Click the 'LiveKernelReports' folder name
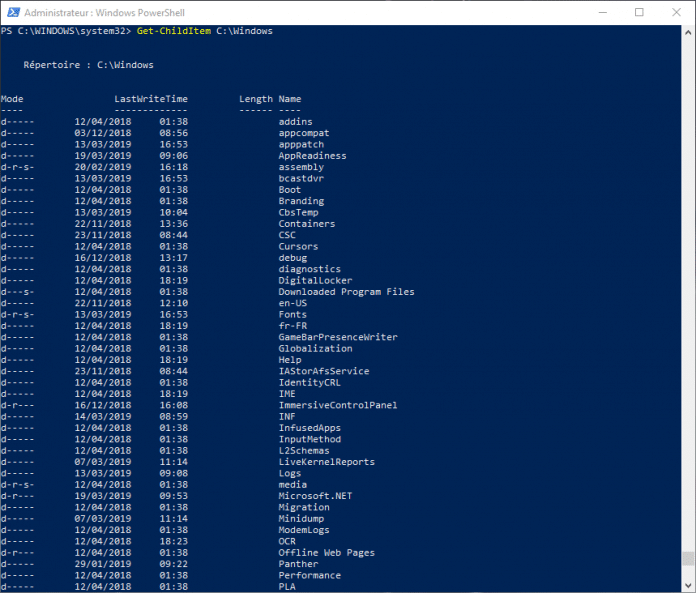696x593 pixels. click(326, 462)
